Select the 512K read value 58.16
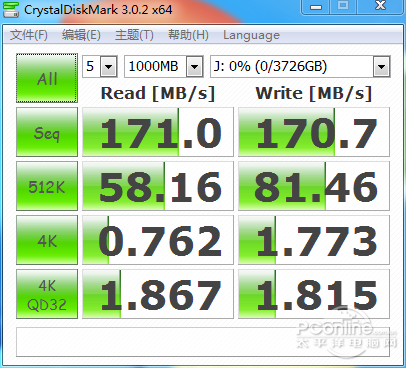 coord(158,186)
